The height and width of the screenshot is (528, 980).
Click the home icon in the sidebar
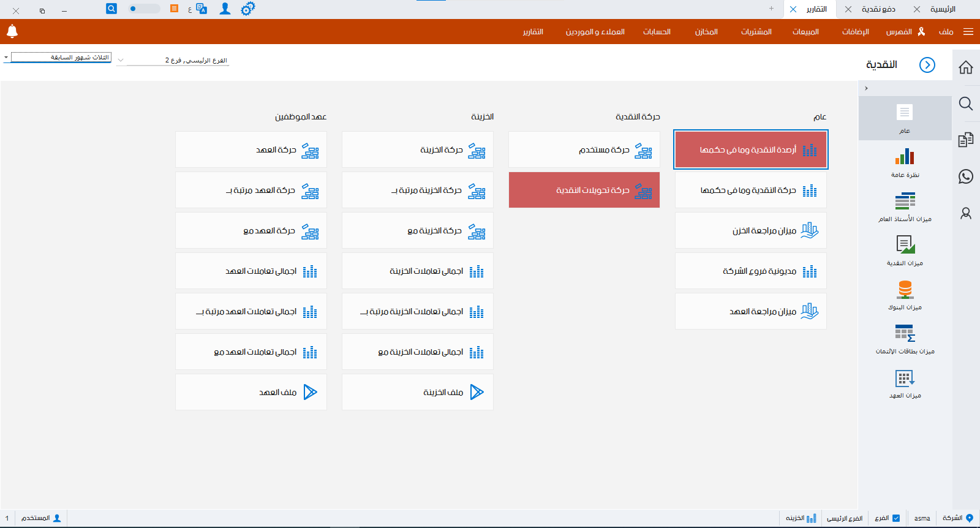[966, 67]
